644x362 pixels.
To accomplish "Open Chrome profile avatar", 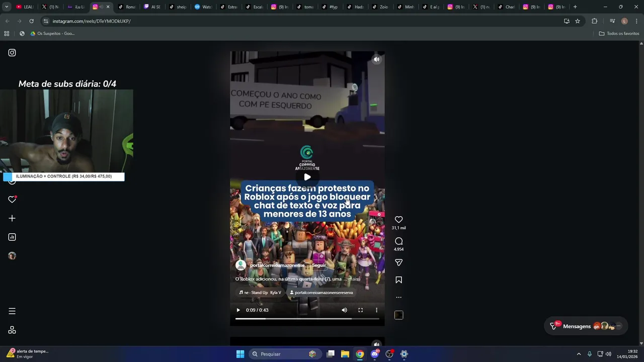I will pyautogui.click(x=624, y=21).
